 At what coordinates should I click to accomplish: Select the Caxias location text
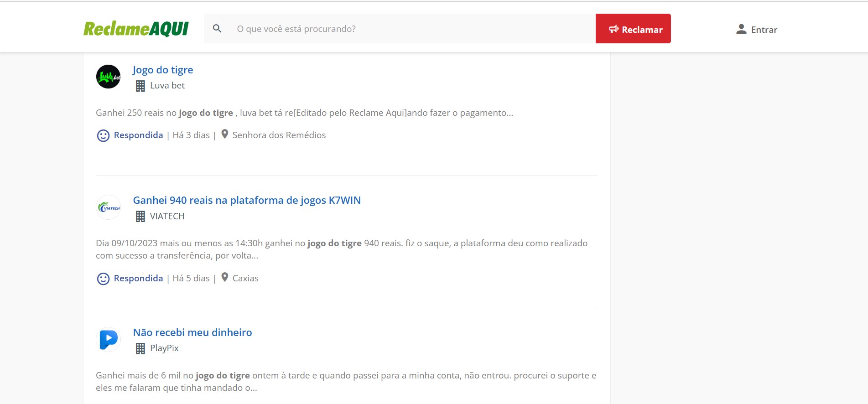point(245,278)
